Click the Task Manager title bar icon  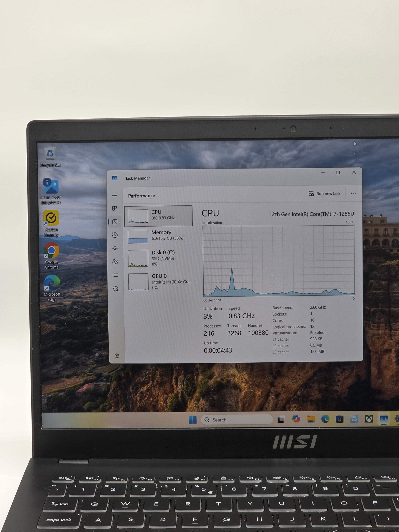[x=115, y=178]
